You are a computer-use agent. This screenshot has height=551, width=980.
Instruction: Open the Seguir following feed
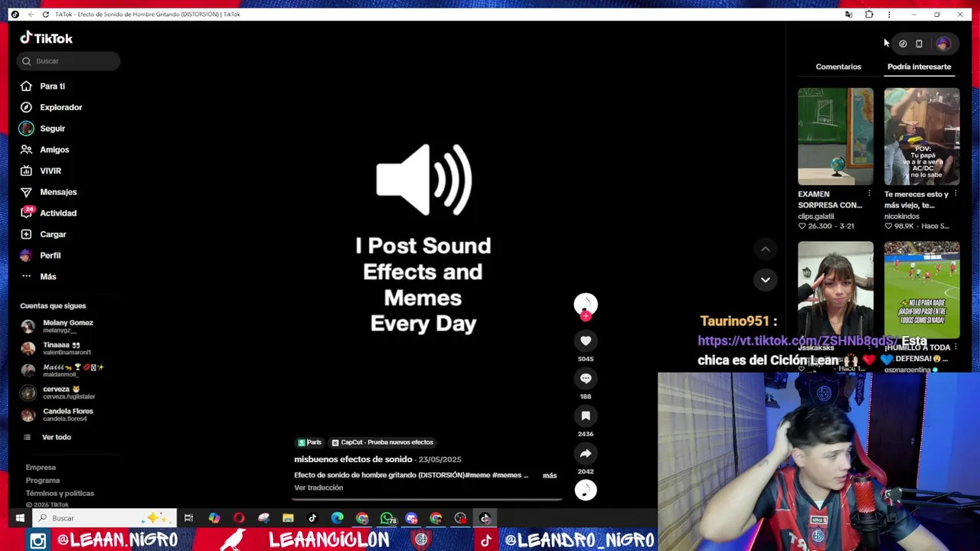click(x=43, y=129)
